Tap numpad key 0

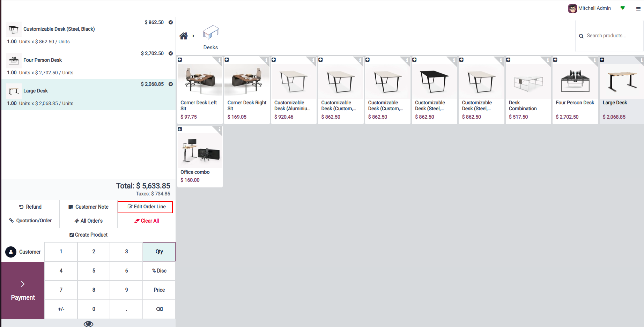pos(94,309)
